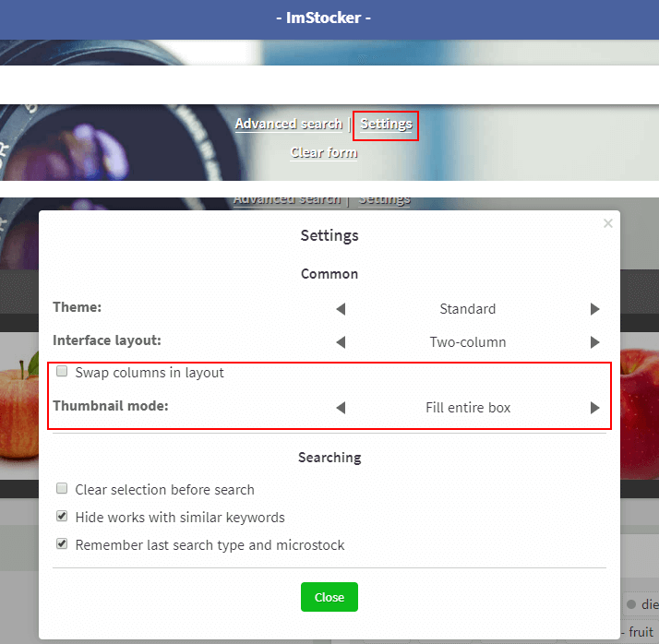Click the green Close button

click(329, 597)
